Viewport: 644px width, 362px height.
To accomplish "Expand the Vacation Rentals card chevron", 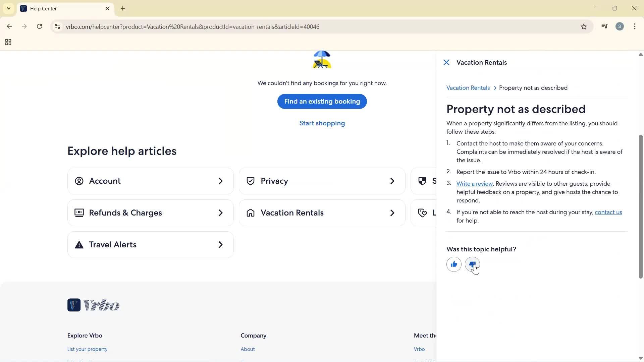I will point(392,213).
